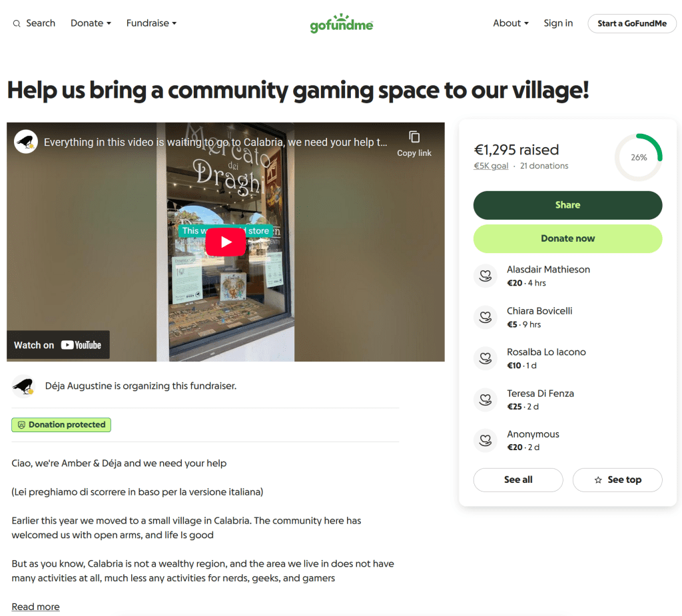Expand the Fundraise dropdown menu
Viewport: 682px width, 616px height.
pyautogui.click(x=151, y=23)
